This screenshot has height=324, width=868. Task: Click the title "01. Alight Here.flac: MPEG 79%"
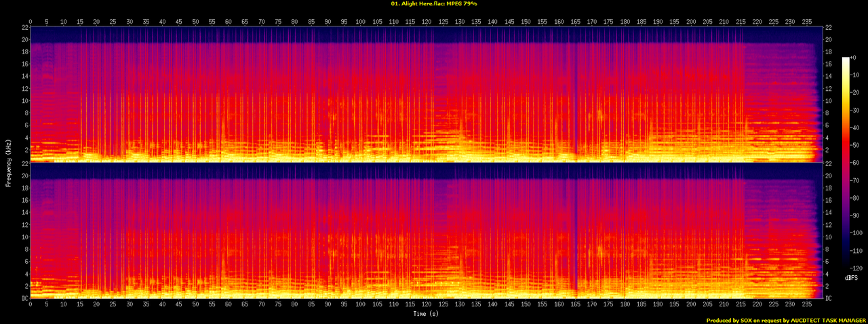433,3
